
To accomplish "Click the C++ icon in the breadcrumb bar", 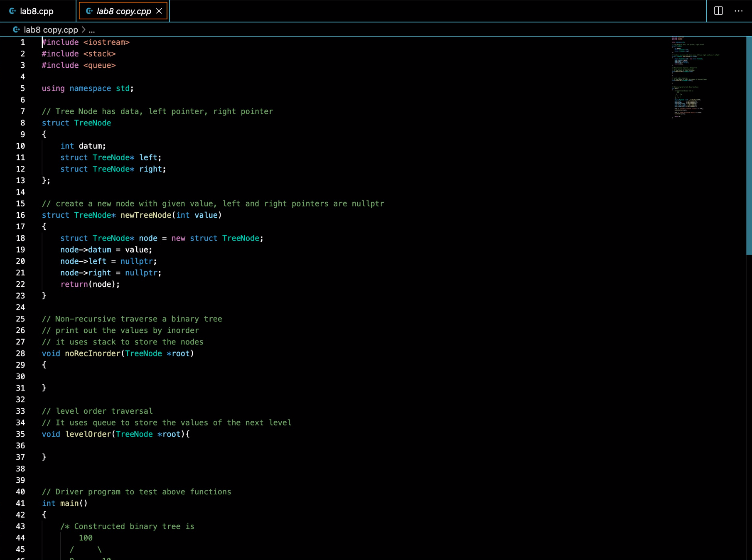I will (x=16, y=29).
